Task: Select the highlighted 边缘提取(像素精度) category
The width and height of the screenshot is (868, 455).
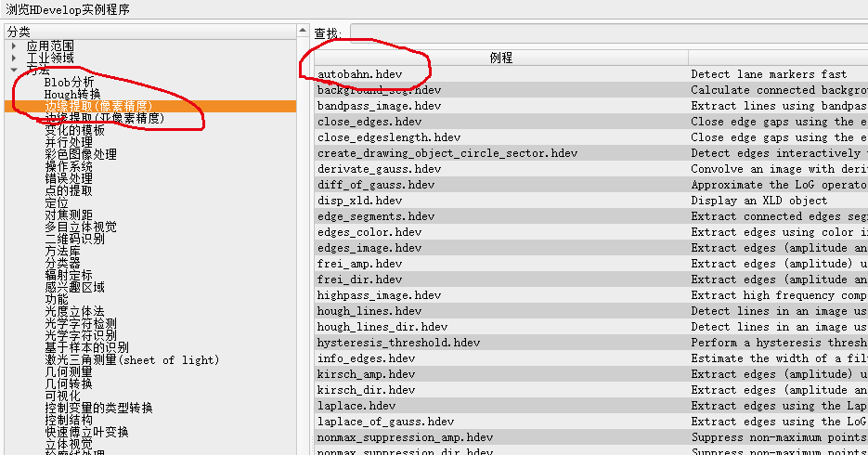Action: (98, 106)
